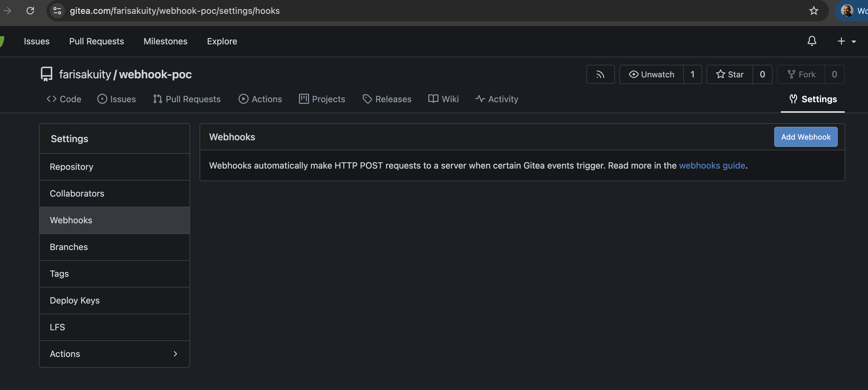868x390 pixels.
Task: Click the browser forward arrow
Action: [8, 11]
